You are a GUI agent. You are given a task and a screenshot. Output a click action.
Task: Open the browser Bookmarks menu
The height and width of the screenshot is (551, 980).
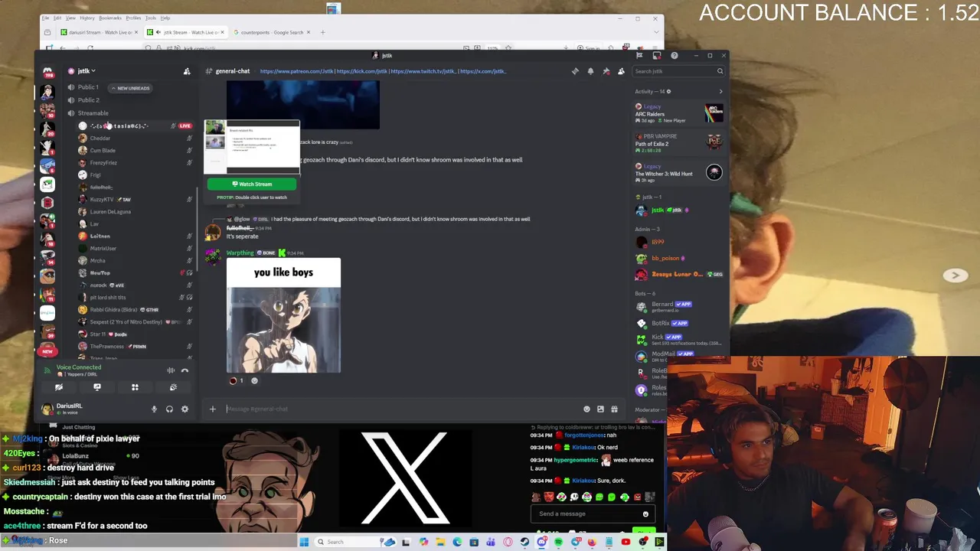click(109, 18)
